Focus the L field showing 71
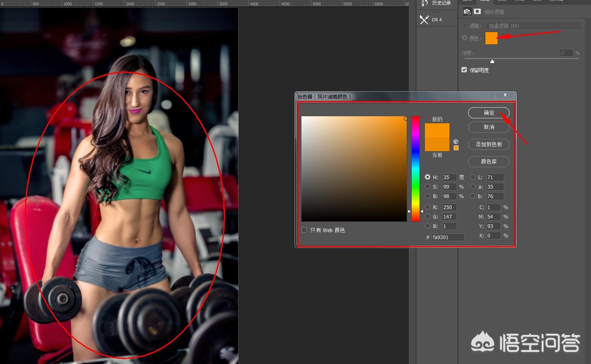591x364 pixels. 495,177
